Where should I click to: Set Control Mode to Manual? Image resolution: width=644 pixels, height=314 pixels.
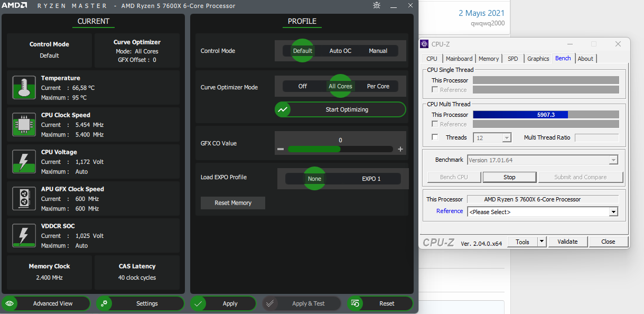[x=378, y=51]
